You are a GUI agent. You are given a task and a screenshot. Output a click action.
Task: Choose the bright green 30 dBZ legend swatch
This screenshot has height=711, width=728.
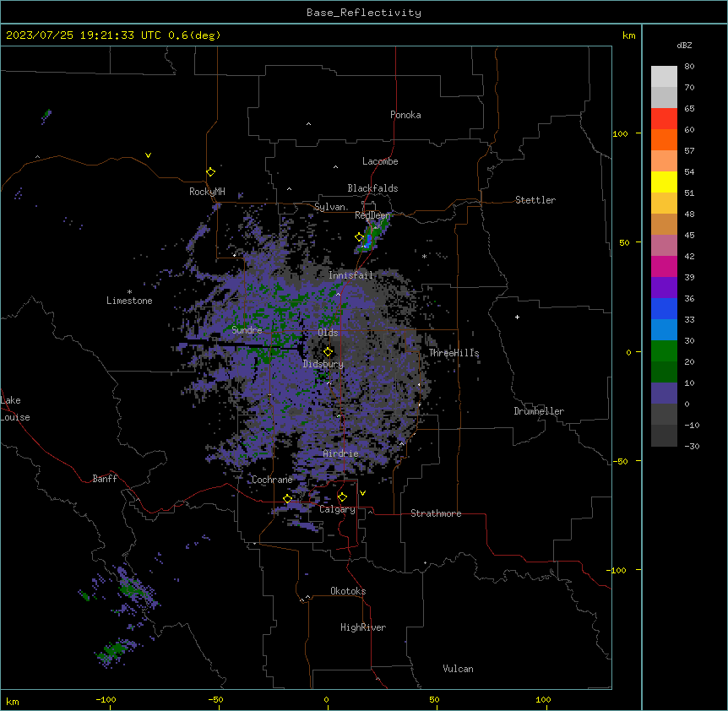pyautogui.click(x=664, y=351)
